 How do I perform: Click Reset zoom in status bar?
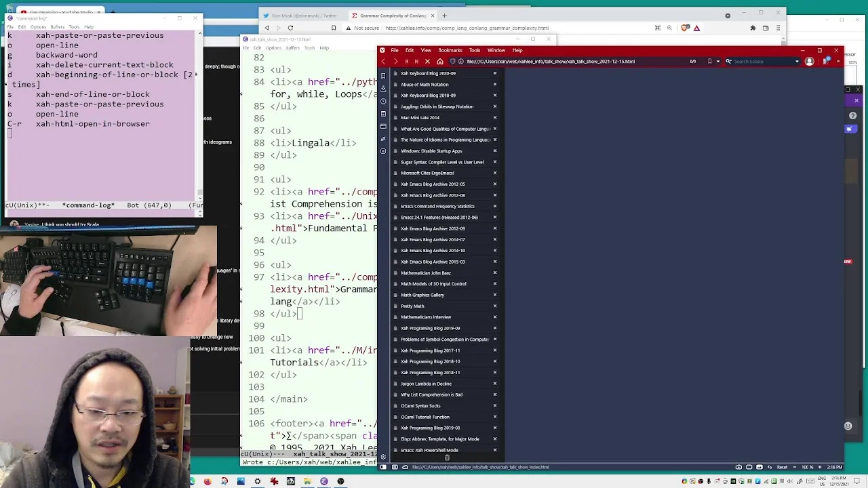(x=782, y=467)
